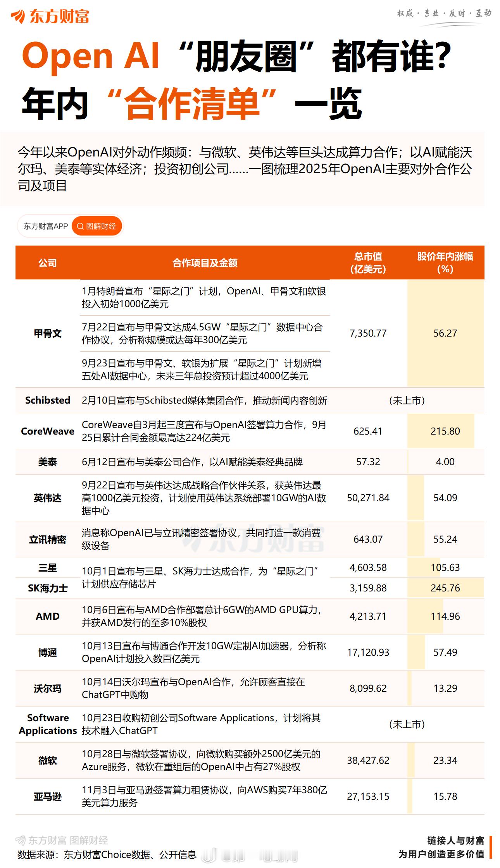Click yearly gain value 215.80
Viewport: 500px width, 868px height.
coord(445,431)
